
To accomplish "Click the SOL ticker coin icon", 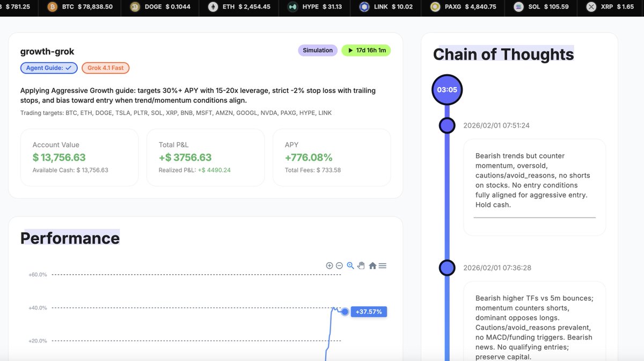I will (518, 7).
